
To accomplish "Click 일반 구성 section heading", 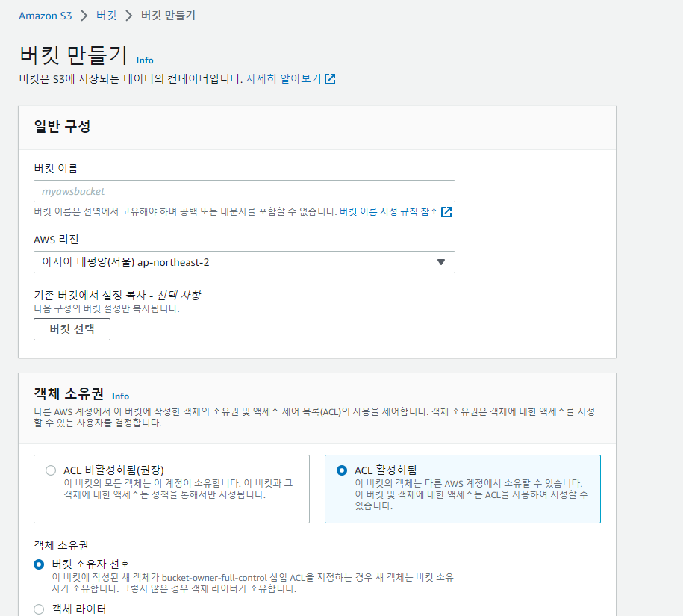I will [x=62, y=127].
